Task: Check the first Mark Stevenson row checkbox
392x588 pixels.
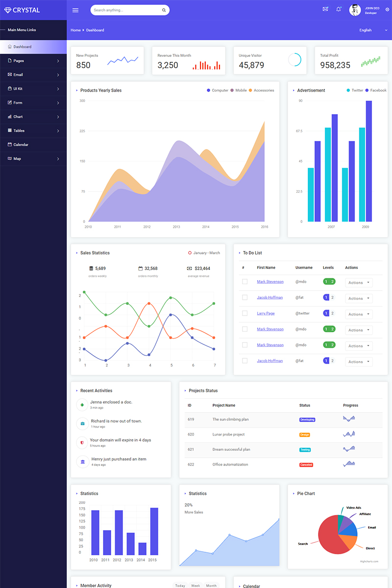Action: pyautogui.click(x=245, y=281)
